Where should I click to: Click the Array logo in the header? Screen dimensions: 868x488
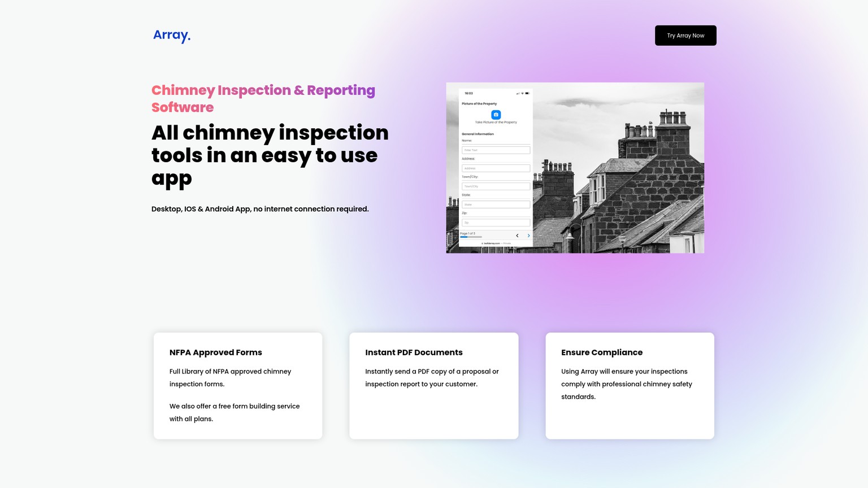172,35
